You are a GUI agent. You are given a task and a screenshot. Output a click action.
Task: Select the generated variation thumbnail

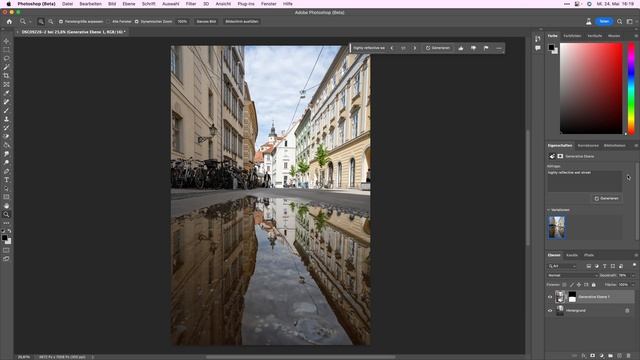tap(557, 227)
